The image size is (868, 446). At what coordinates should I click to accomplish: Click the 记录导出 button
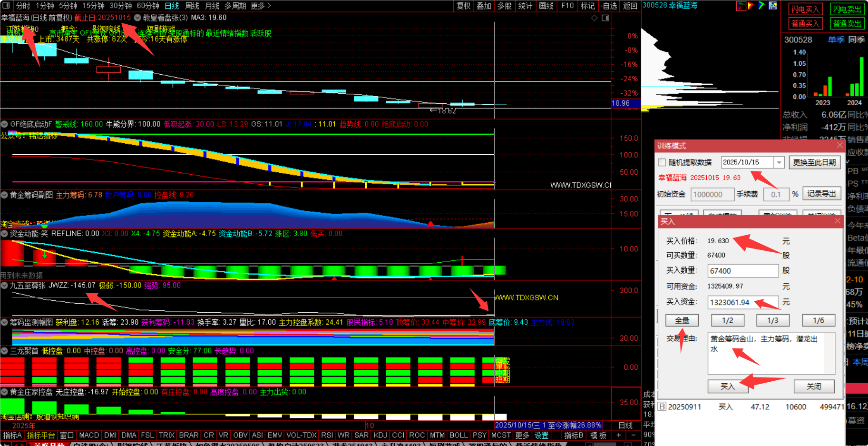821,194
